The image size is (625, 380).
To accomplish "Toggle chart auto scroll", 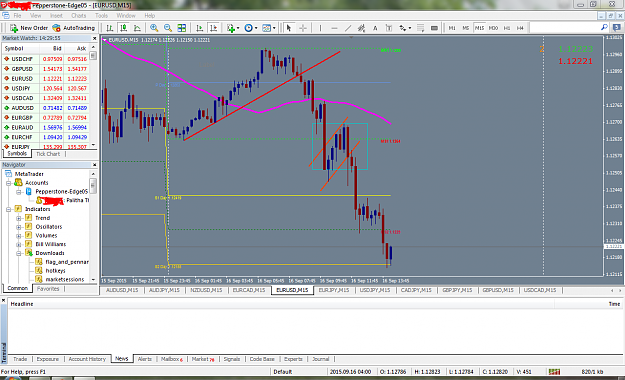I will tap(200, 28).
